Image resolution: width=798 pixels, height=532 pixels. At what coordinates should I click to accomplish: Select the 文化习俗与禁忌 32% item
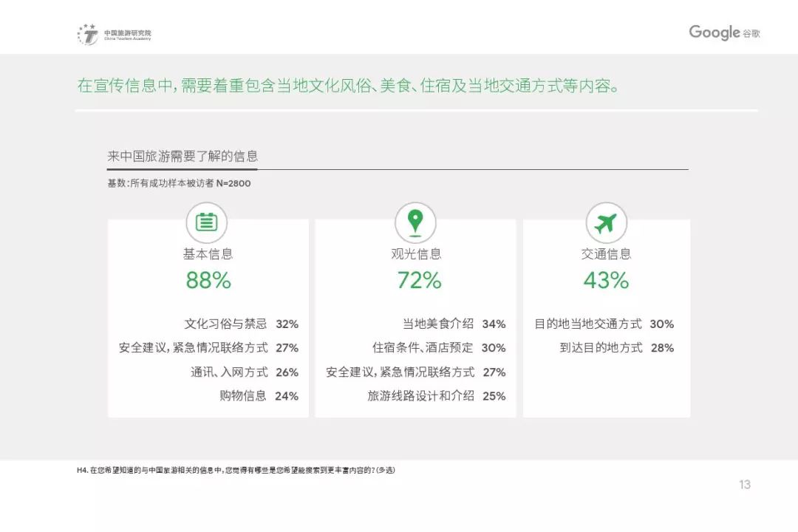click(x=239, y=324)
